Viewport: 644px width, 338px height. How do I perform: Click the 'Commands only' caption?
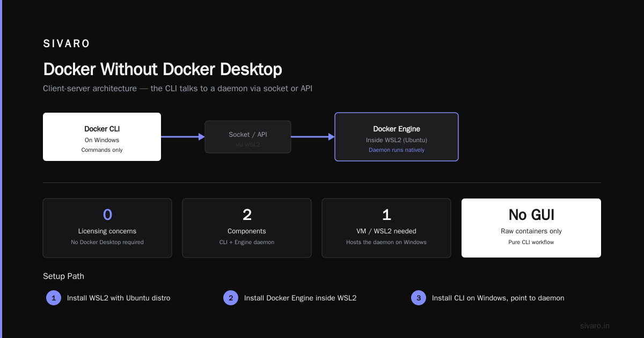point(102,150)
